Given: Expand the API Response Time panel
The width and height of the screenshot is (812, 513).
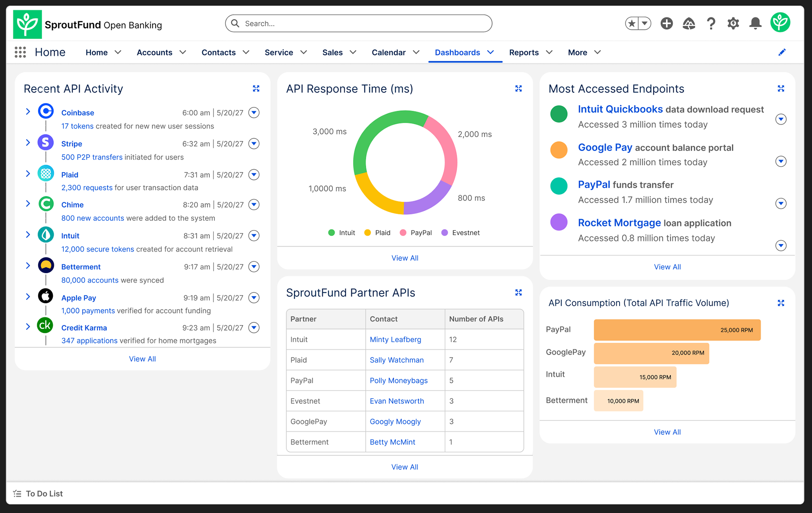Looking at the screenshot, I should pyautogui.click(x=518, y=88).
